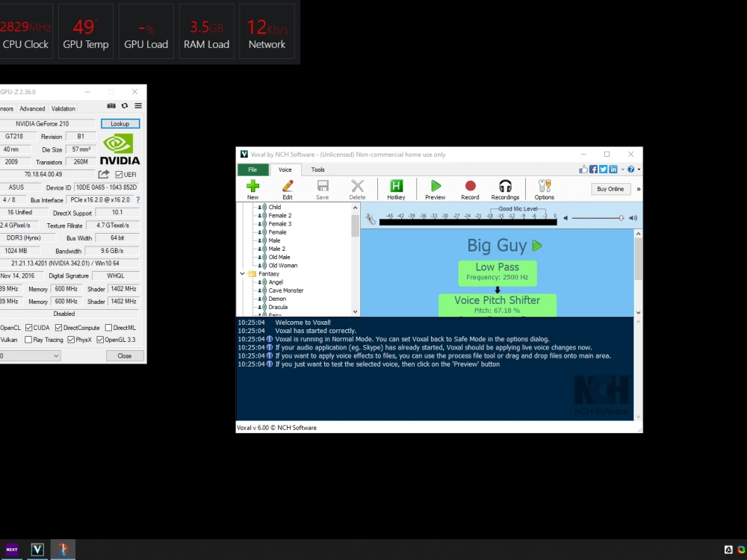Toggle the CUDA checkbox

[x=28, y=328]
